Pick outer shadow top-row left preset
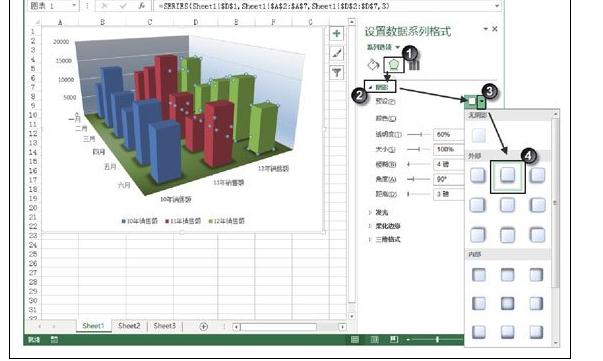Screen dimensions: 603x361 point(478,175)
